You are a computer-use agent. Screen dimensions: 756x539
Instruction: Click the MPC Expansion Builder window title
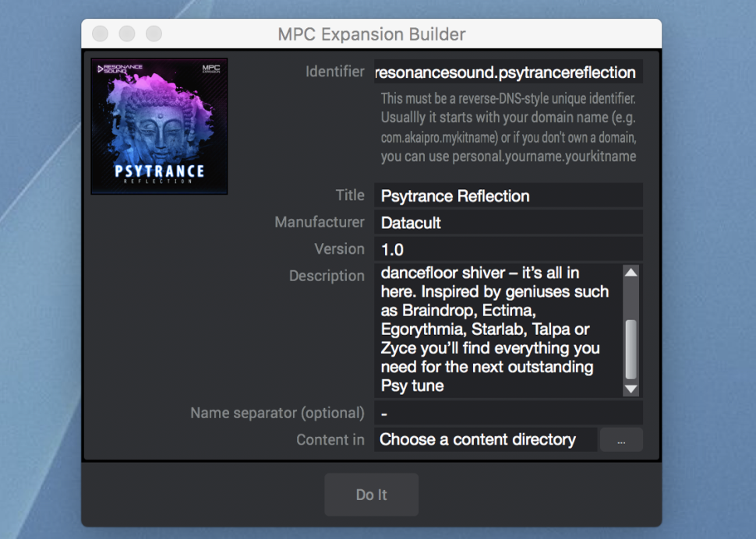(372, 34)
